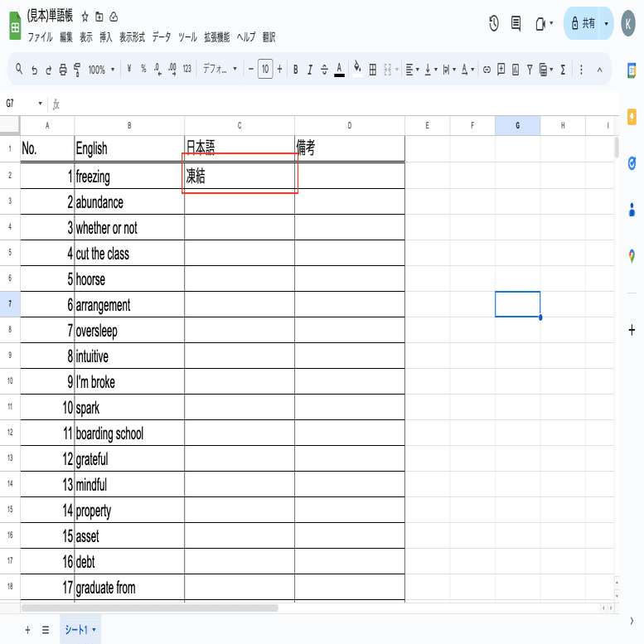Open text rotation dropdown
Image resolution: width=644 pixels, height=644 pixels.
[x=467, y=70]
